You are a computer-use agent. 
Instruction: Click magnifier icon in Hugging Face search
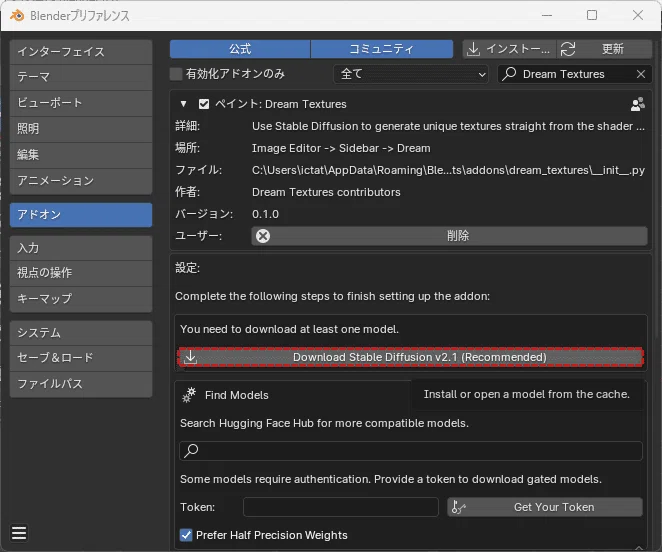(x=191, y=451)
